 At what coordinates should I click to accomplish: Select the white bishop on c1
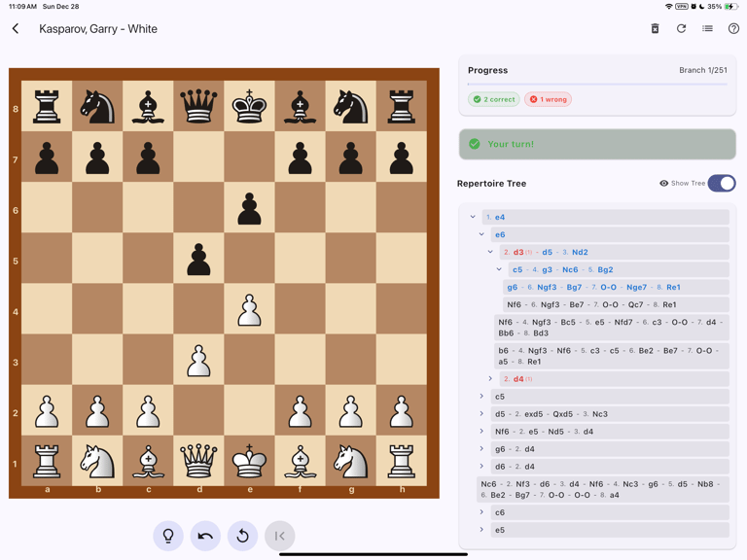pyautogui.click(x=148, y=461)
